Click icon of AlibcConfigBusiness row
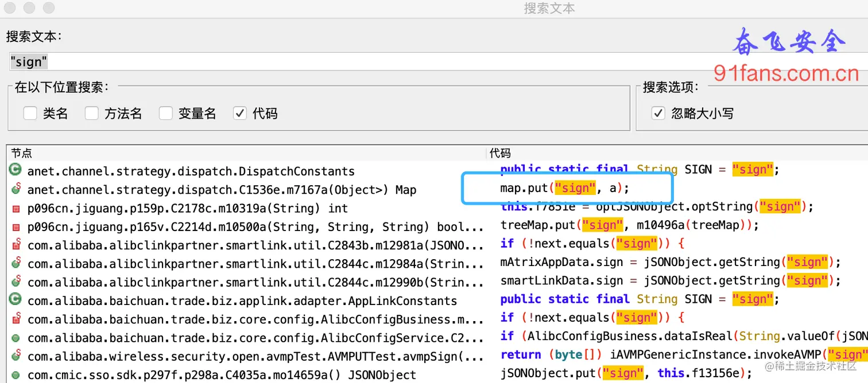 (15, 318)
